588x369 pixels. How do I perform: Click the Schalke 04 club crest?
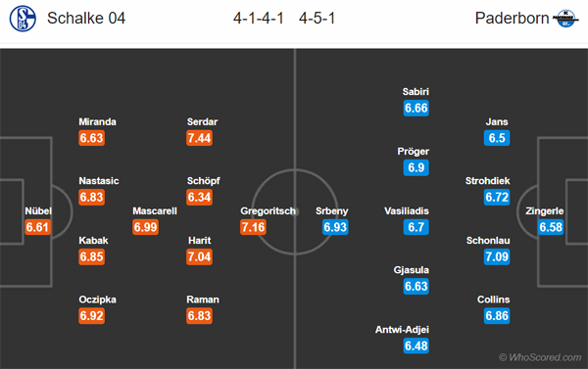coord(23,19)
